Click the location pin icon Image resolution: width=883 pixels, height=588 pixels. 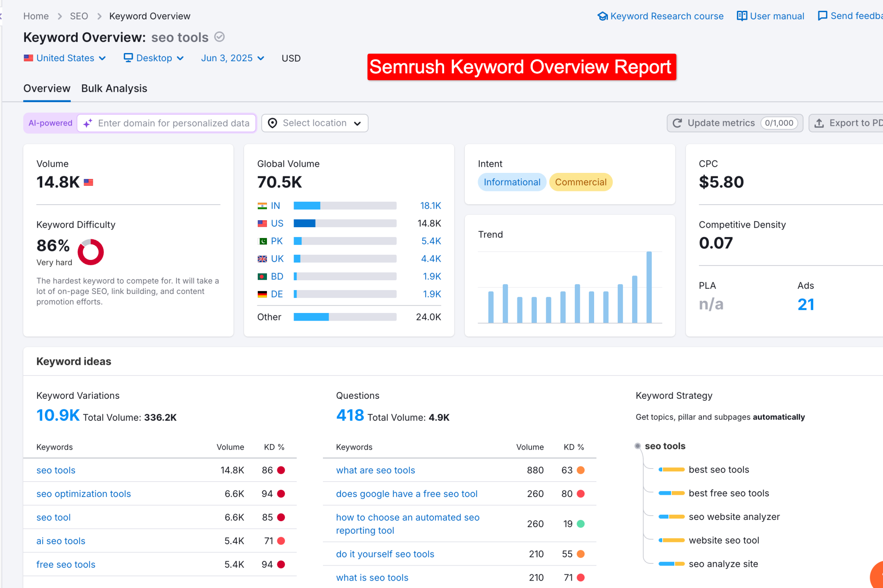272,123
